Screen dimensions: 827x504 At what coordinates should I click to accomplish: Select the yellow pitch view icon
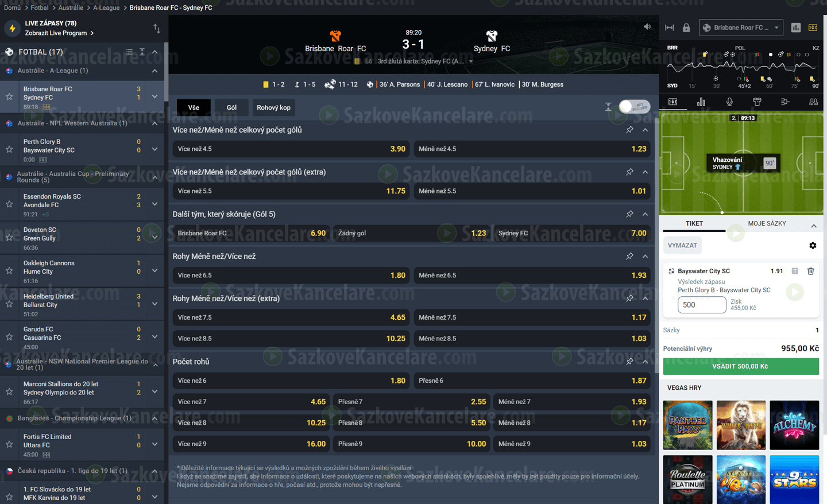(813, 28)
